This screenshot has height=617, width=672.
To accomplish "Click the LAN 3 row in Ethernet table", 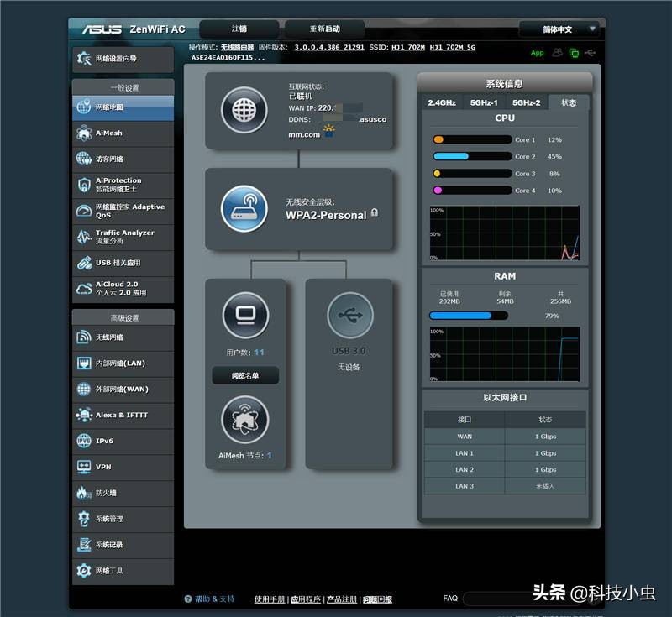I will pyautogui.click(x=505, y=486).
